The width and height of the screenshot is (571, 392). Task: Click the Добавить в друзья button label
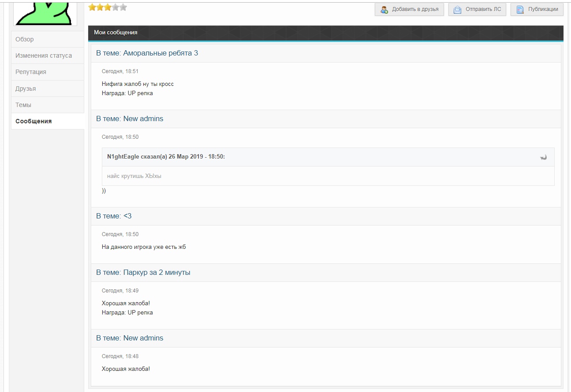point(415,9)
